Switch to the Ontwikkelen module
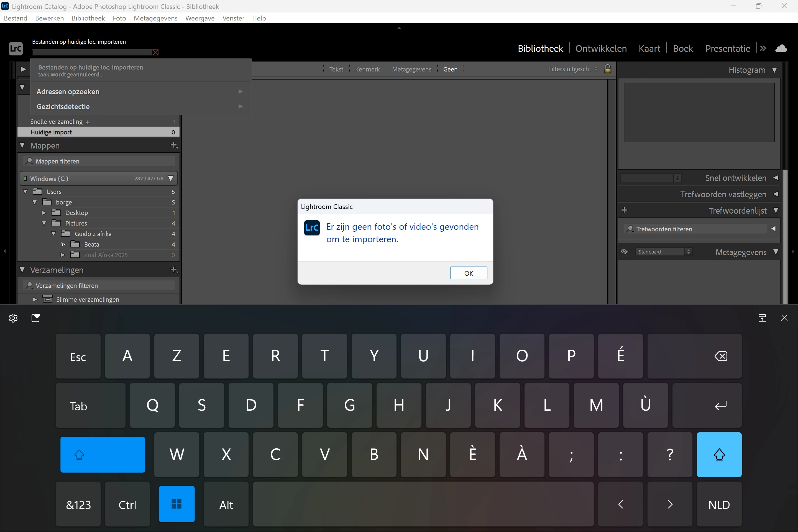This screenshot has width=798, height=532. click(600, 48)
